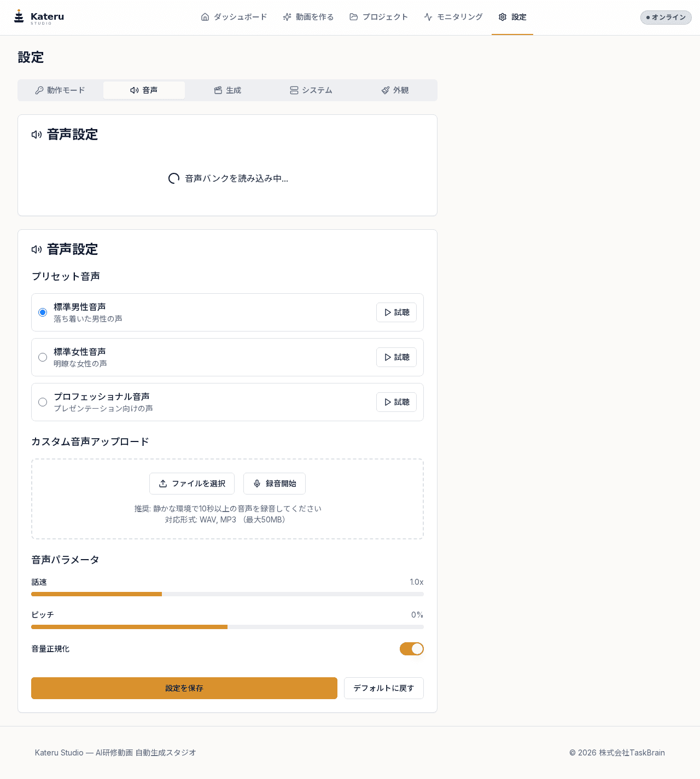Switch to the 生成 tab
Screen dimensions: 700x779
227,90
